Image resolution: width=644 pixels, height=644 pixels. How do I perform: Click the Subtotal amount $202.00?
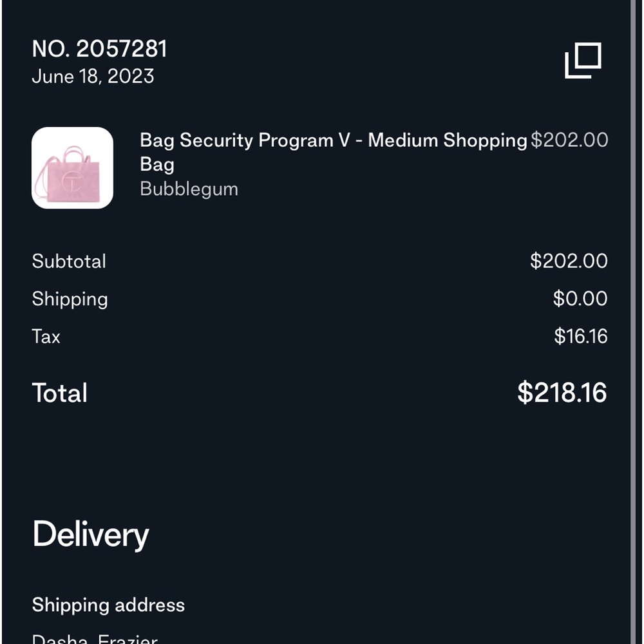coord(569,261)
